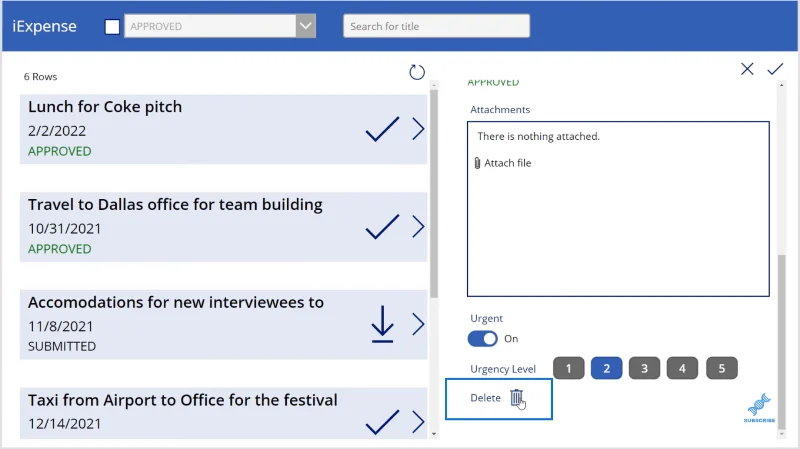The height and width of the screenshot is (449, 800).
Task: Open the Taxi from Airport row chevron
Action: point(418,422)
